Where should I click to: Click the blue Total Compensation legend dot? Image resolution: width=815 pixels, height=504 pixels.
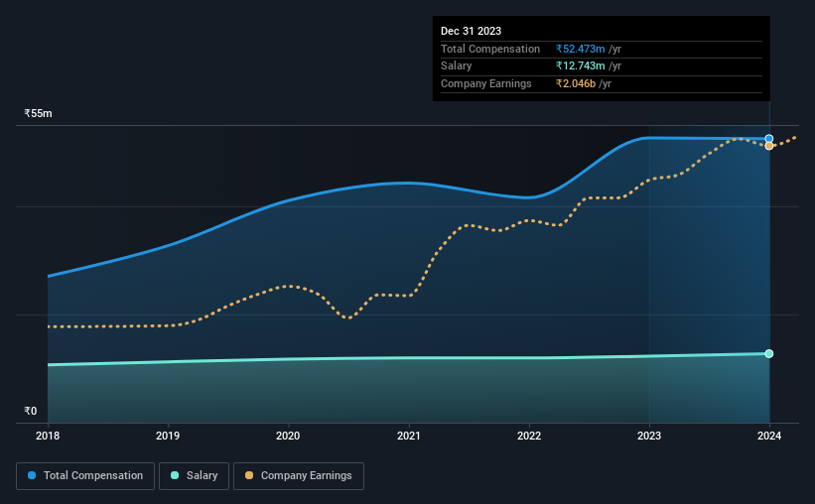point(32,475)
